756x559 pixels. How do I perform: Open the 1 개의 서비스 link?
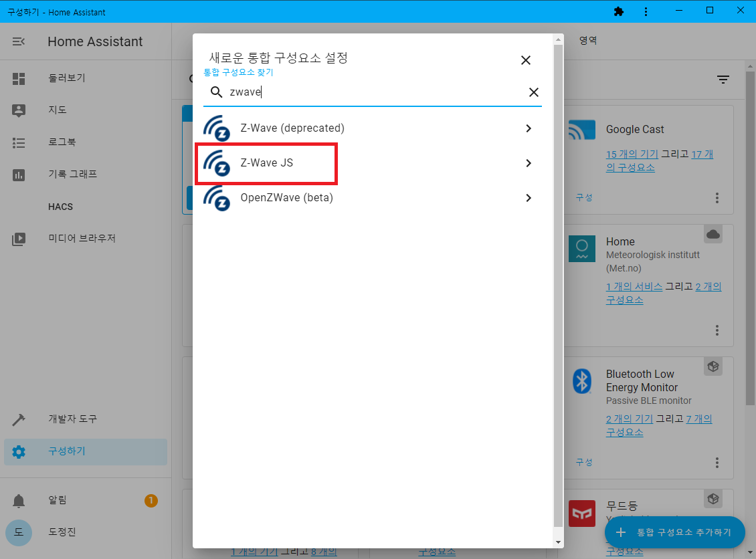(634, 287)
